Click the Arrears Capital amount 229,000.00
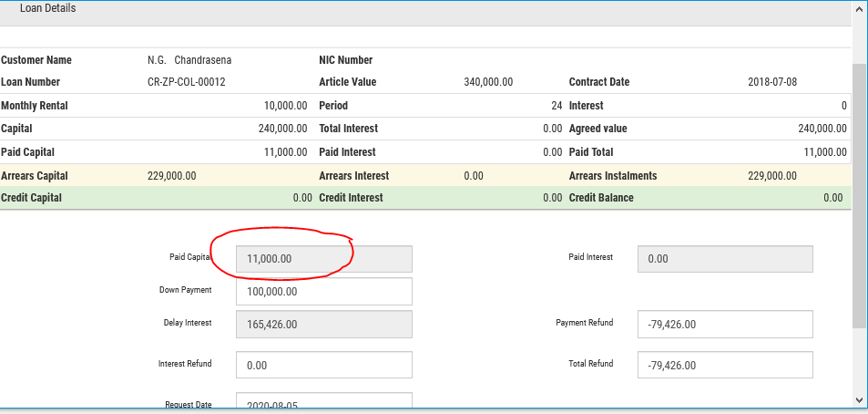Viewport: 868px width, 414px height. coord(171,176)
